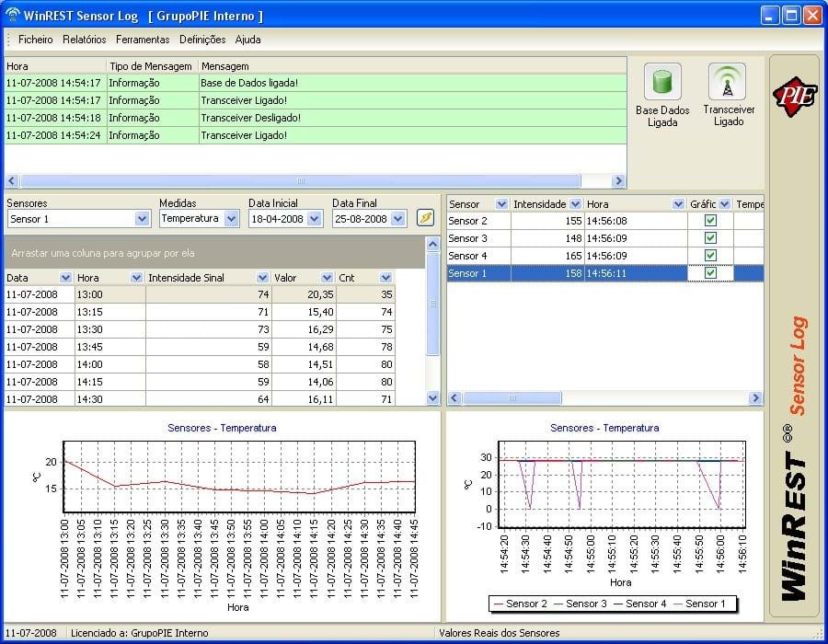This screenshot has height=644, width=828.
Task: Click the Sensor 2 chart legend entry
Action: (x=520, y=604)
